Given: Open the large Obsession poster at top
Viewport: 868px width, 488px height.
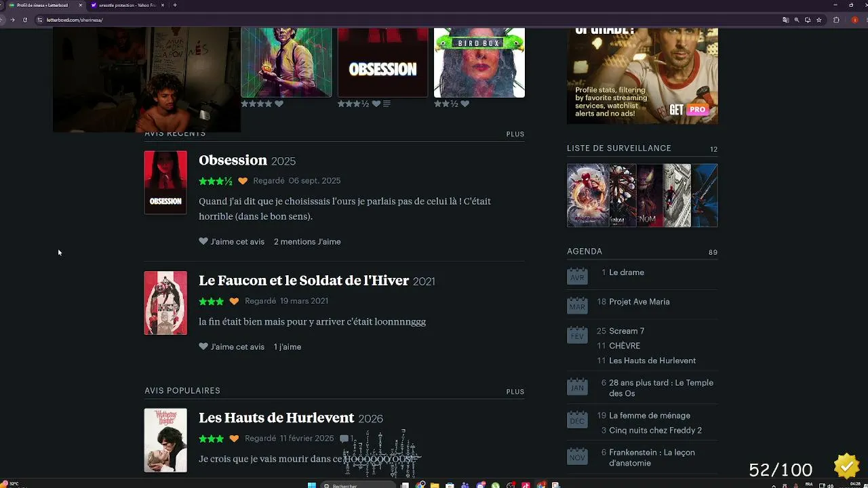Looking at the screenshot, I should click(383, 62).
